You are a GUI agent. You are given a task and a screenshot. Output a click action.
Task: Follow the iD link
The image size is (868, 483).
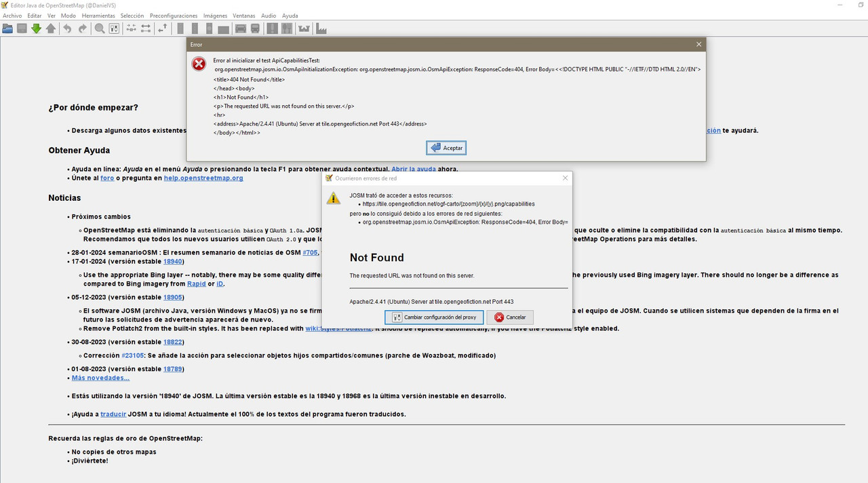220,284
